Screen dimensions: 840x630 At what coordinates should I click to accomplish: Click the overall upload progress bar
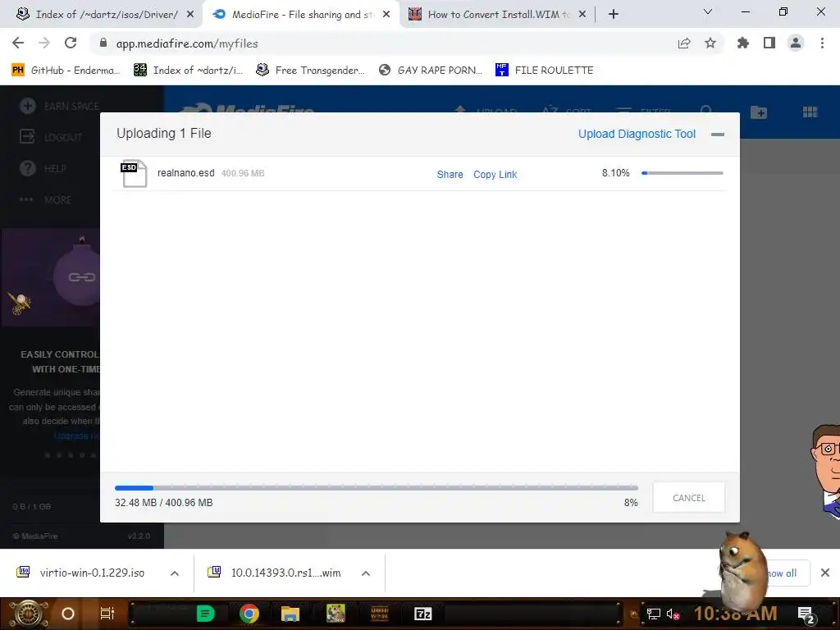pyautogui.click(x=376, y=487)
